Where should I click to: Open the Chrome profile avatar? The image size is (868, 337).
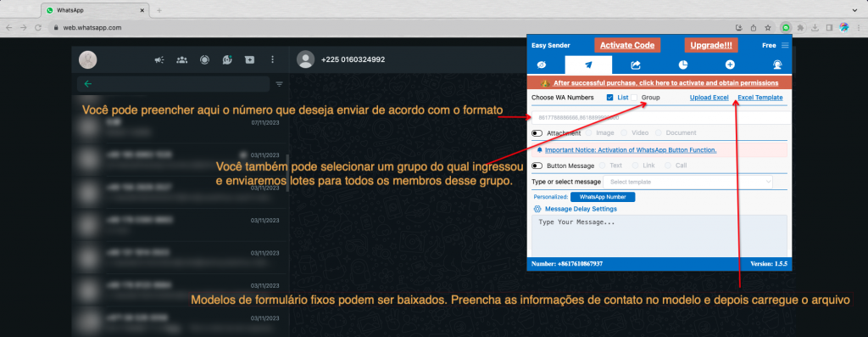844,27
